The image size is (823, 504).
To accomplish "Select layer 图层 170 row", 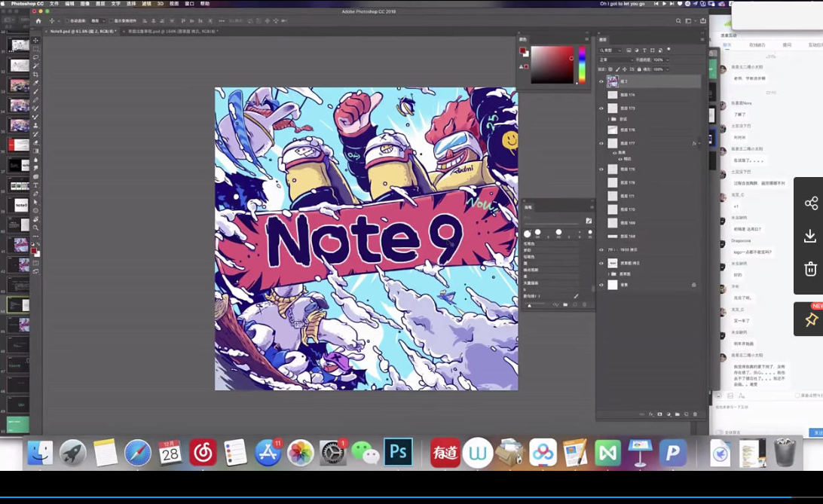I will pyautogui.click(x=649, y=209).
